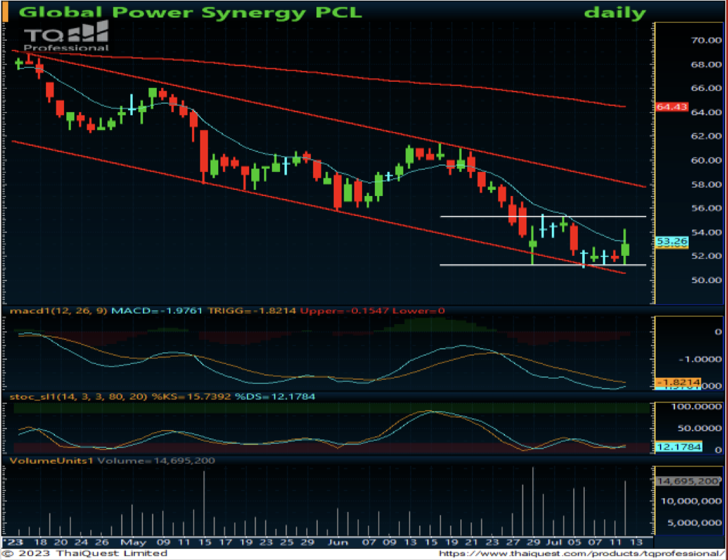Click the Upper=-0.1547 readout in MACD header
Image resolution: width=728 pixels, height=560 pixels.
tap(344, 311)
